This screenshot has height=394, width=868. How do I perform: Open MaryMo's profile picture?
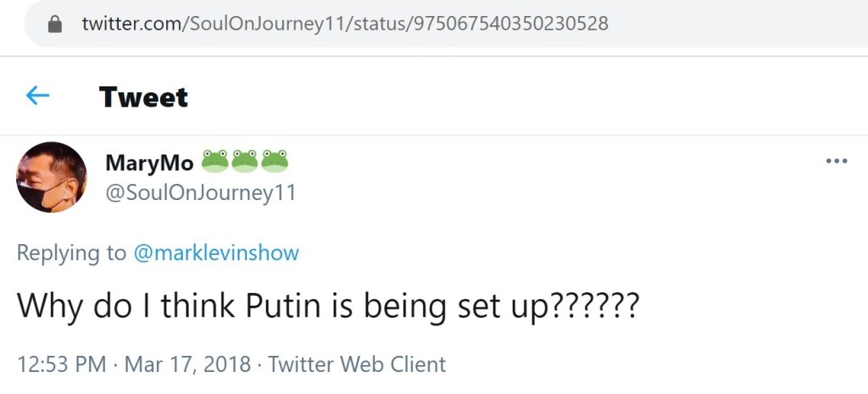pos(52,176)
